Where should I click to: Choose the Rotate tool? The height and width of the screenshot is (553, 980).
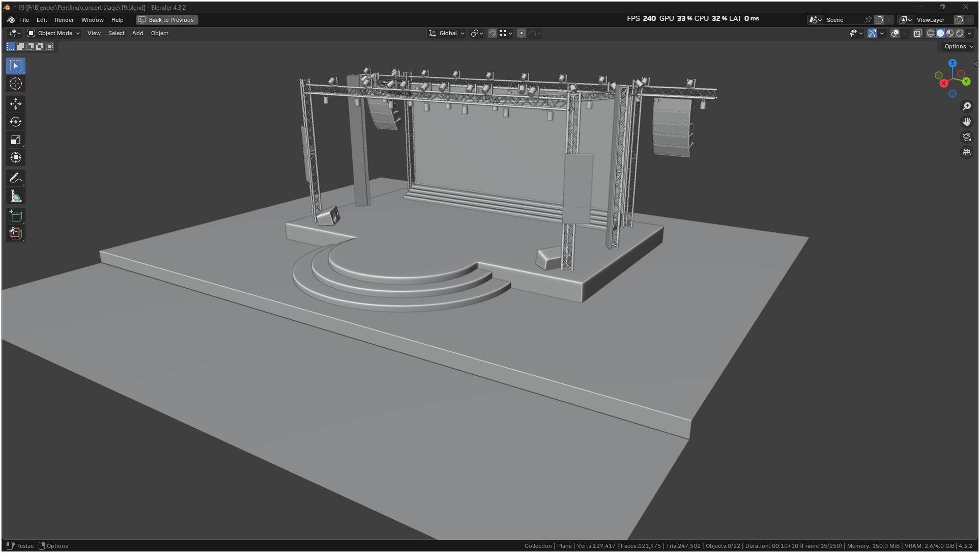(16, 122)
